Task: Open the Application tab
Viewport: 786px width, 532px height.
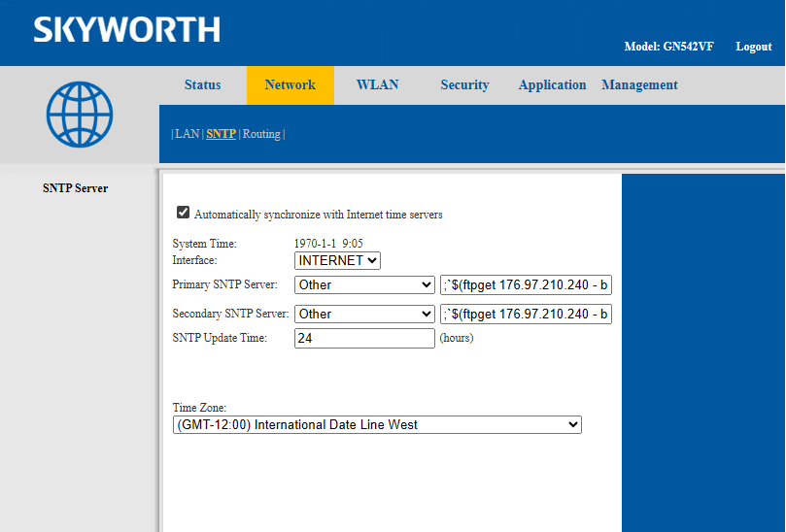Action: click(552, 84)
